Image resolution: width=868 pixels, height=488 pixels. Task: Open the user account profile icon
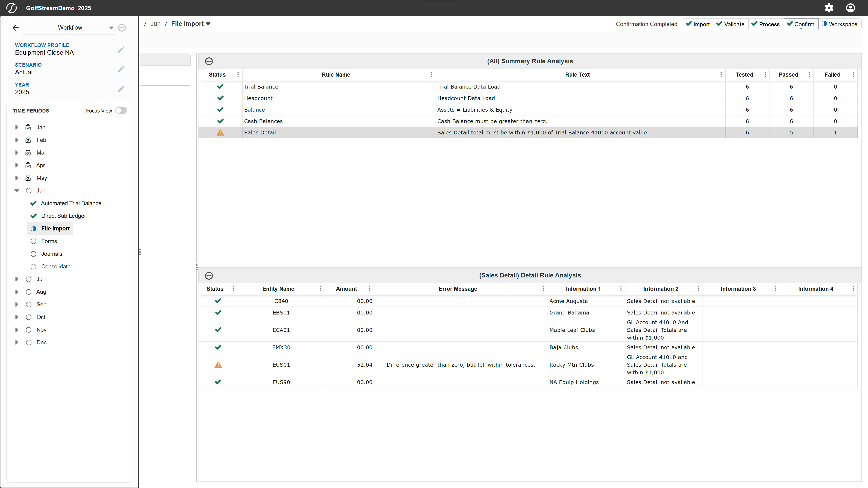click(x=850, y=8)
